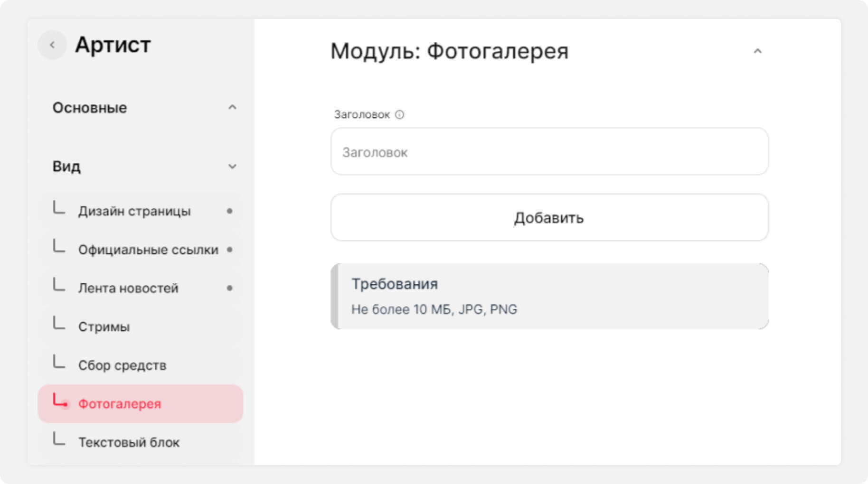The image size is (868, 484).
Task: Open Официальные ссылки menu item
Action: [x=148, y=250]
